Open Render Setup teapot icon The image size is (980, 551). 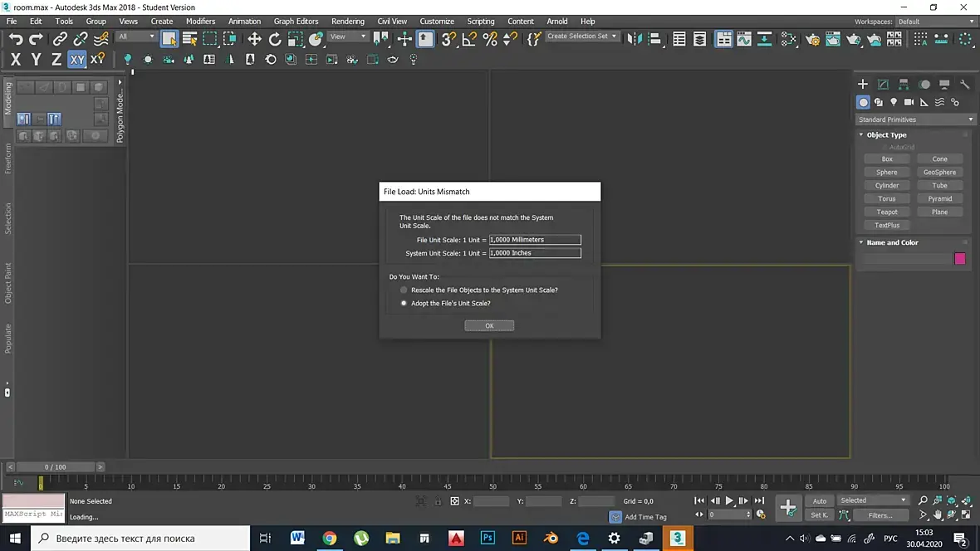813,39
